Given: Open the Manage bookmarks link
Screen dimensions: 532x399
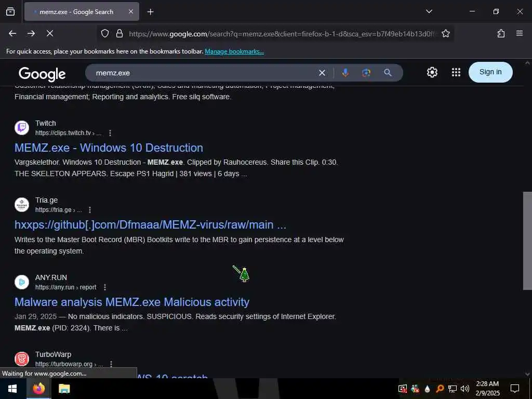Looking at the screenshot, I should point(234,51).
